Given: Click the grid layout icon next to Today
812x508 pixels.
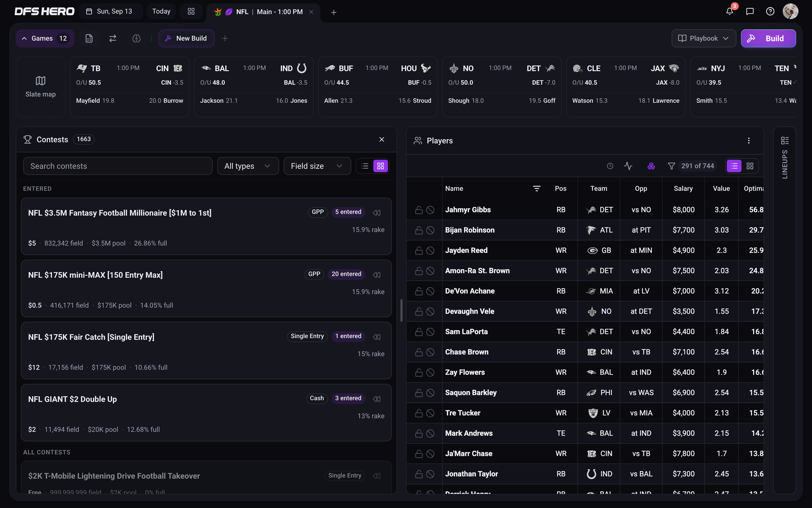Looking at the screenshot, I should (x=191, y=11).
